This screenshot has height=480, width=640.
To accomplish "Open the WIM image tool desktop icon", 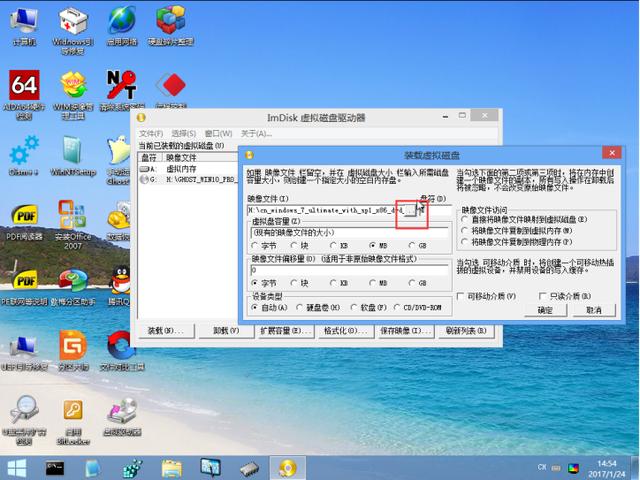I will coord(73,94).
